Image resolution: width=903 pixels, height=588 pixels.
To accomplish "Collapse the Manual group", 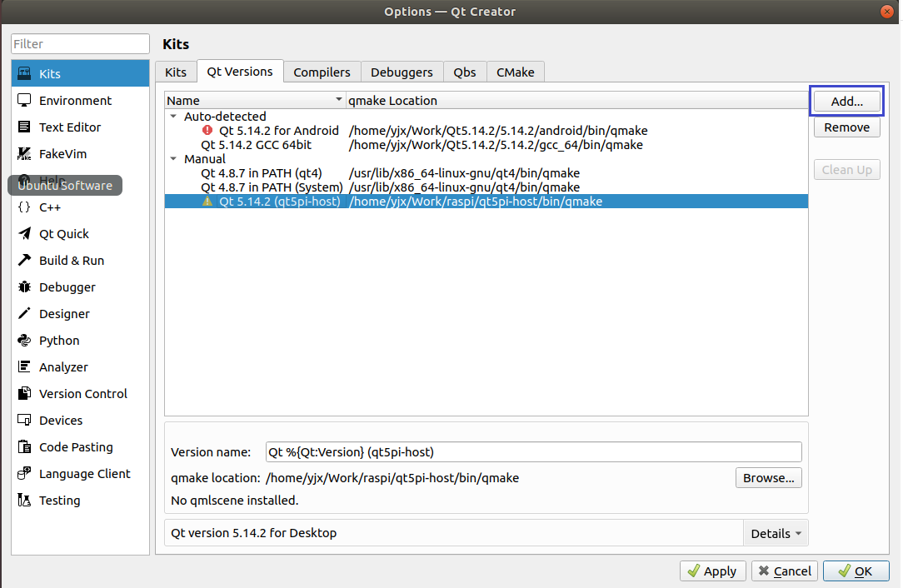I will coord(173,159).
